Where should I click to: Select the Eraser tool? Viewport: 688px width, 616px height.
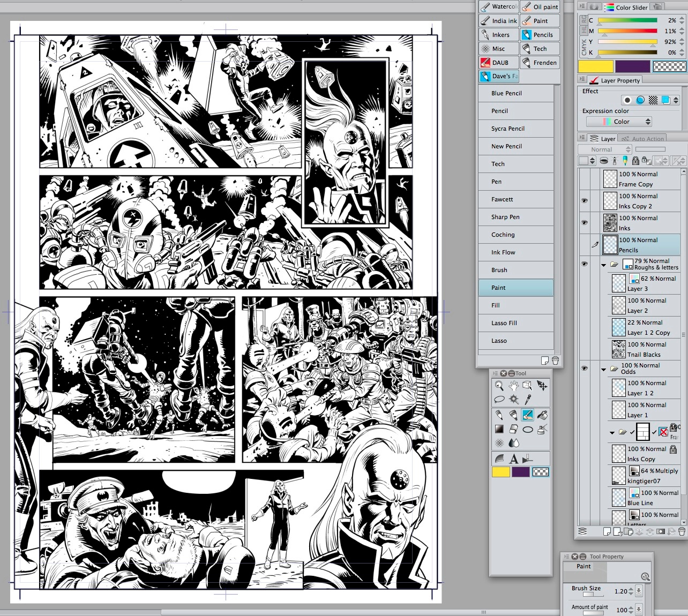513,429
